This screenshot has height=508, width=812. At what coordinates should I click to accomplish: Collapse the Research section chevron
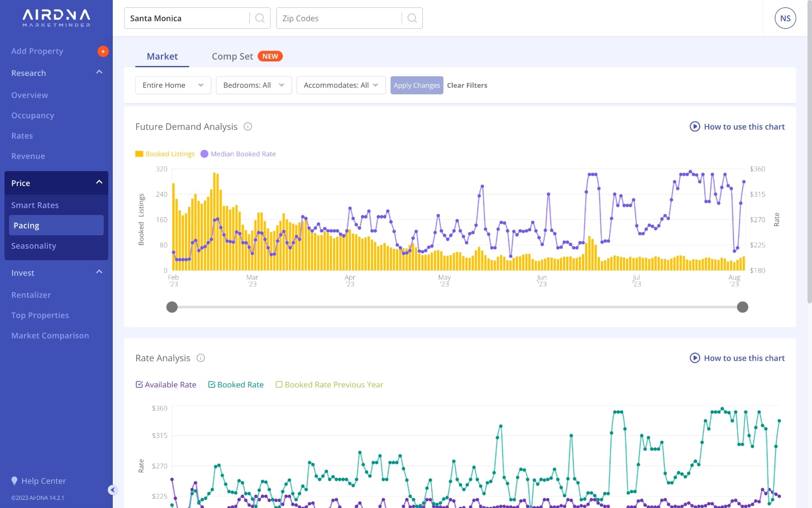coord(99,72)
